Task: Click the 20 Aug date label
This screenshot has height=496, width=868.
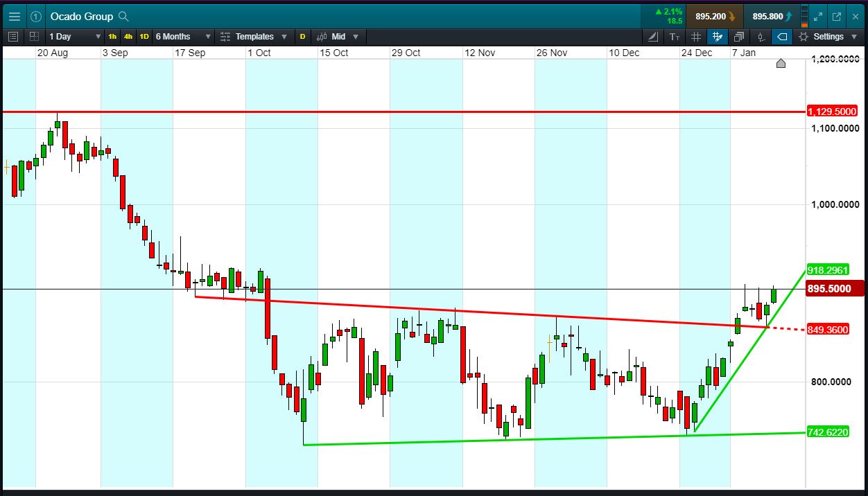Action: pos(53,53)
